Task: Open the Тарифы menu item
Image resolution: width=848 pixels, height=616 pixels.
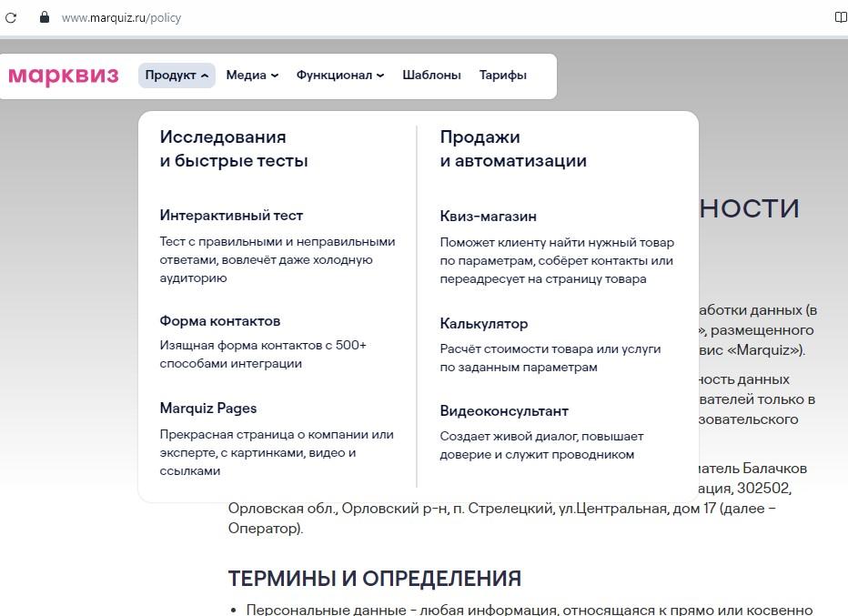Action: tap(502, 76)
